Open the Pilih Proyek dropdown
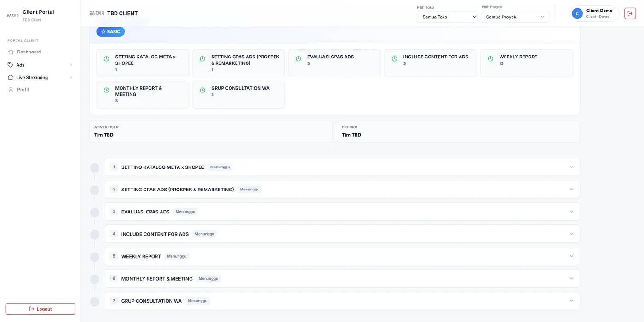The height and width of the screenshot is (322, 644). tap(515, 17)
